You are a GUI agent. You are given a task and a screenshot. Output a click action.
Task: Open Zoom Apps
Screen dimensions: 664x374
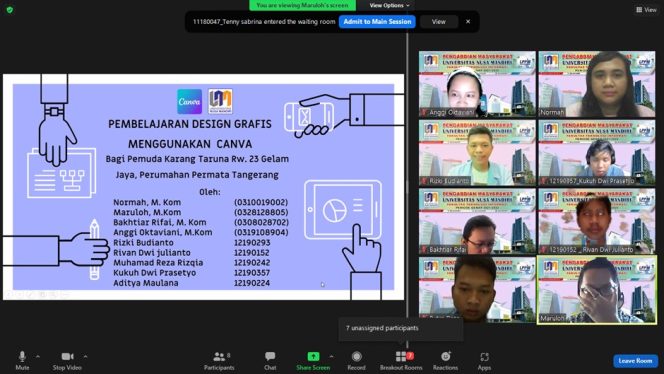pos(484,361)
